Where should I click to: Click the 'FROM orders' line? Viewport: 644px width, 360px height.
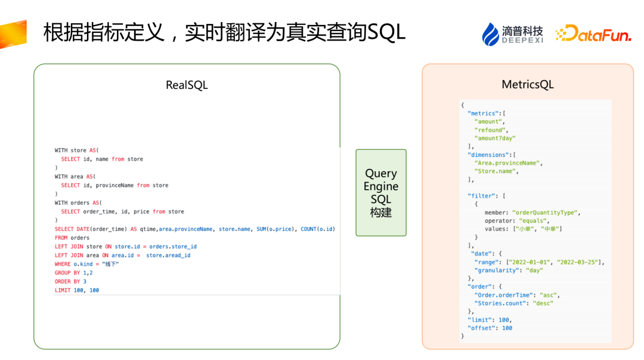72,238
